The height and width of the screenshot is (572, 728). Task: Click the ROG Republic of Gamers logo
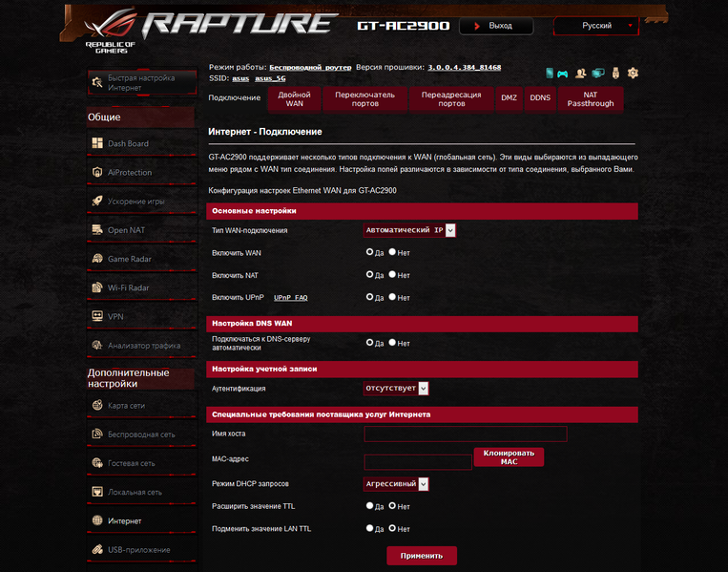[x=111, y=31]
